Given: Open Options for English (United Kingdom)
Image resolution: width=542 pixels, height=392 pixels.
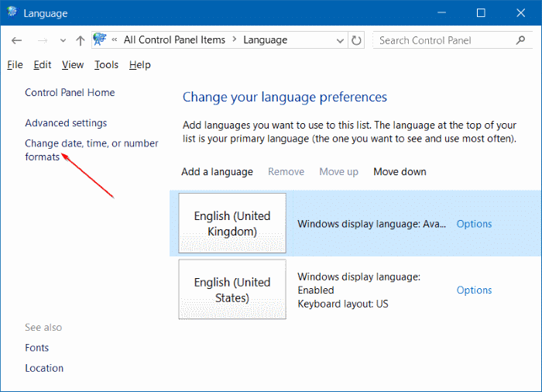Looking at the screenshot, I should coord(474,224).
